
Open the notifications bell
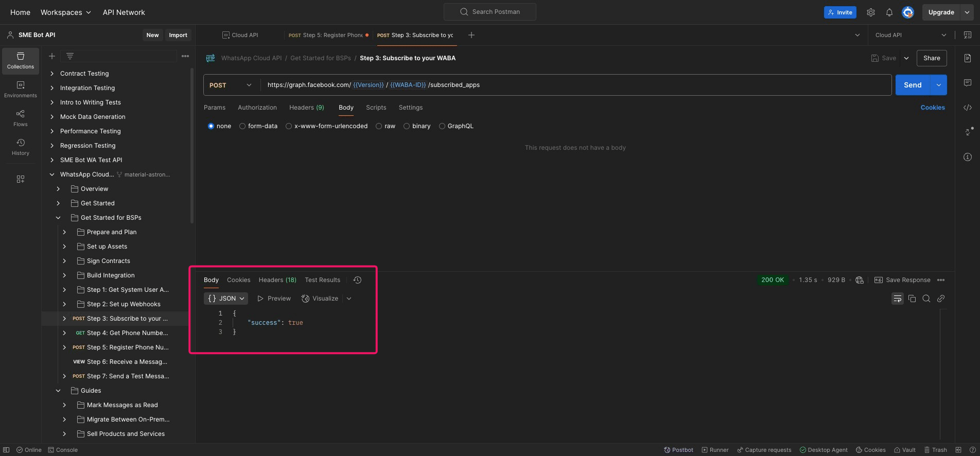click(889, 12)
